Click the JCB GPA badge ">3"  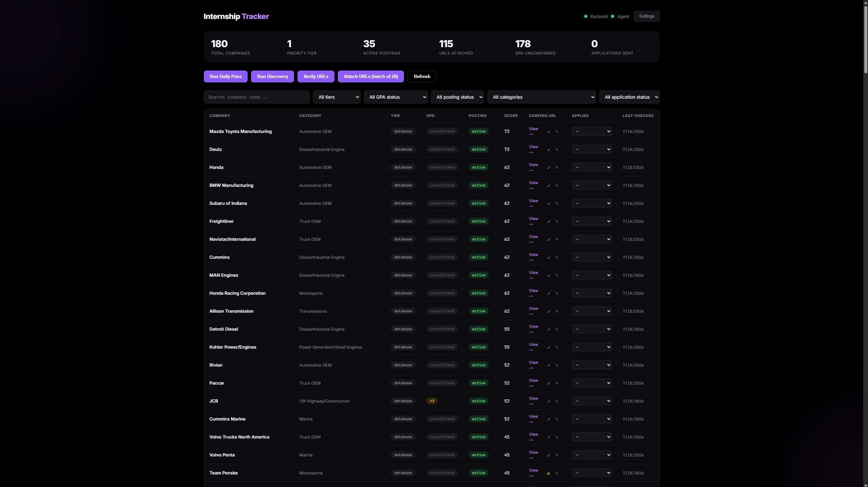432,401
